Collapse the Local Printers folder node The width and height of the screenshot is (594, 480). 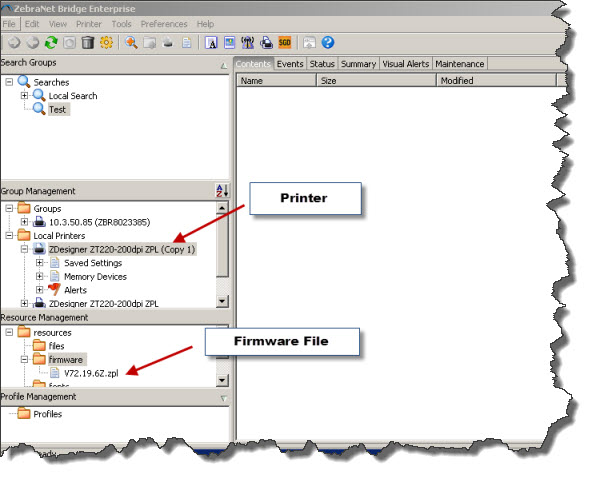pyautogui.click(x=9, y=235)
